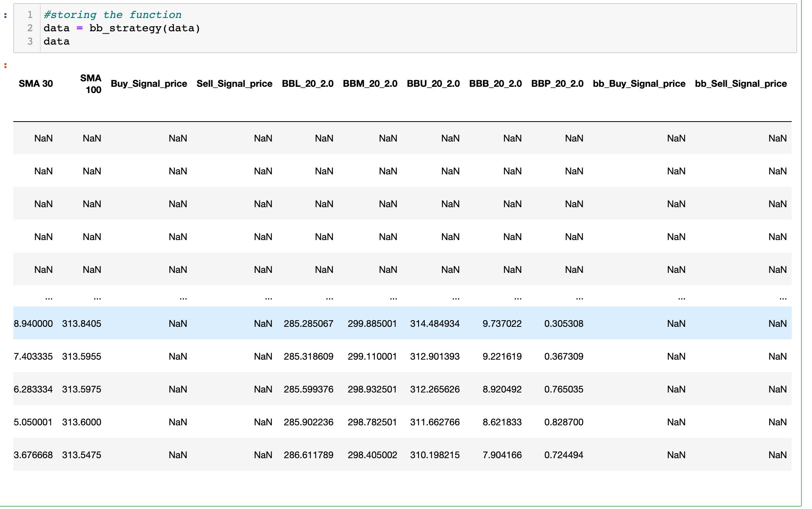Click the 'BBP_20_2.0' column header

[557, 84]
